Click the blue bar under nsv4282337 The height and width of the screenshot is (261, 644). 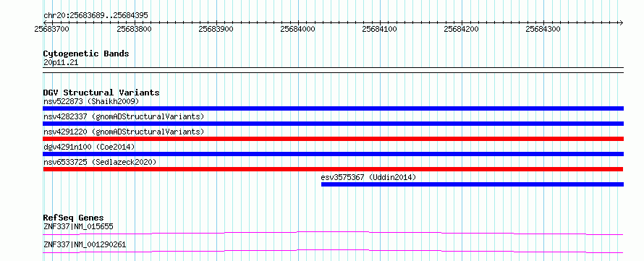(333, 124)
